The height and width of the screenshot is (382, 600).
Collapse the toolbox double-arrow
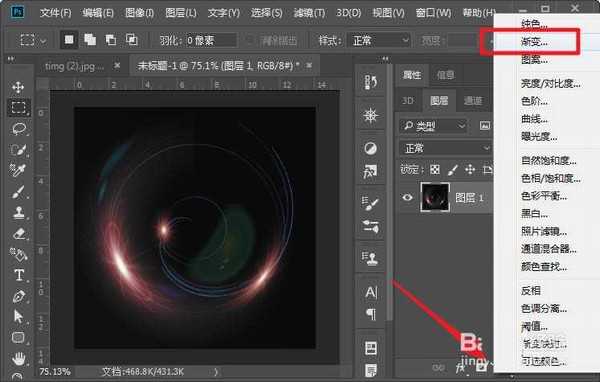[x=11, y=59]
